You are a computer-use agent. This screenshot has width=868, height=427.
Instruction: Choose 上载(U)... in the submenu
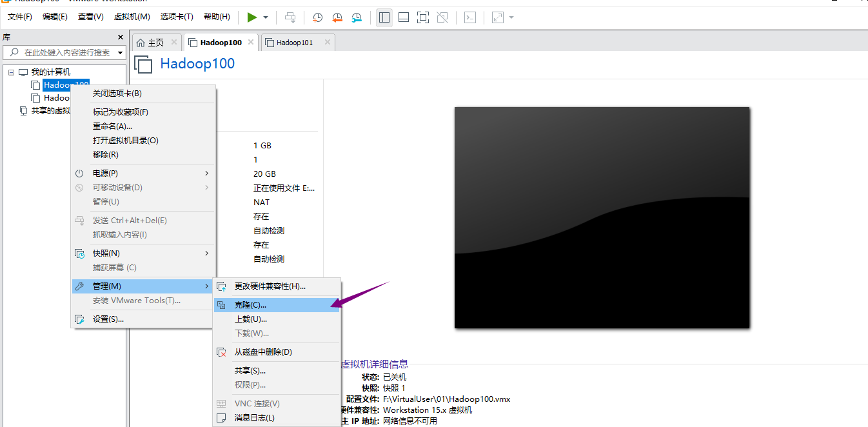point(277,319)
